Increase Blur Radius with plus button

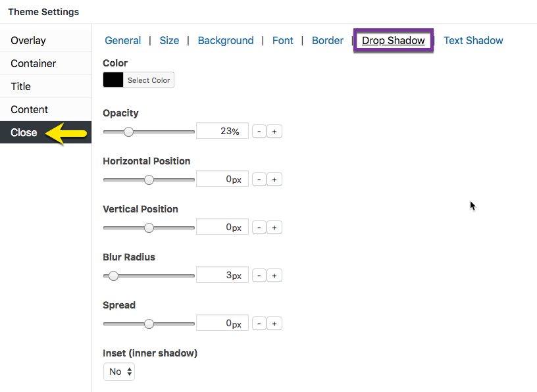click(x=274, y=276)
